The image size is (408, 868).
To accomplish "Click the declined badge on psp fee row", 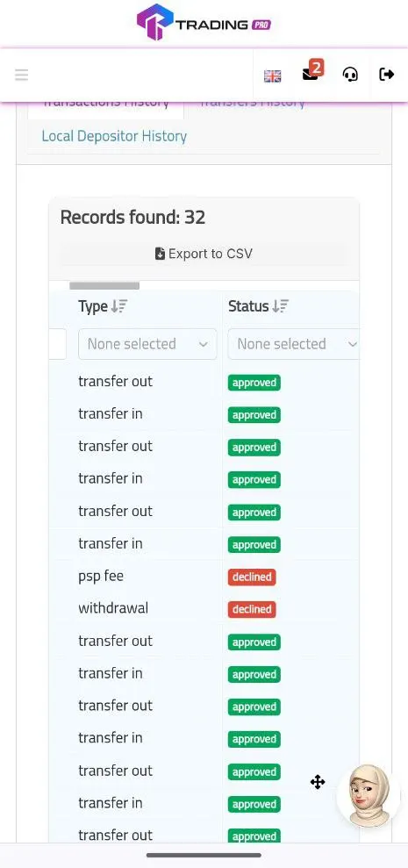I will point(252,577).
